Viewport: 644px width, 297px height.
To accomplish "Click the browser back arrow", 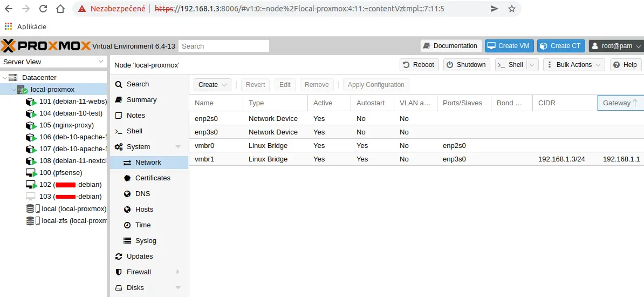I will [x=8, y=8].
